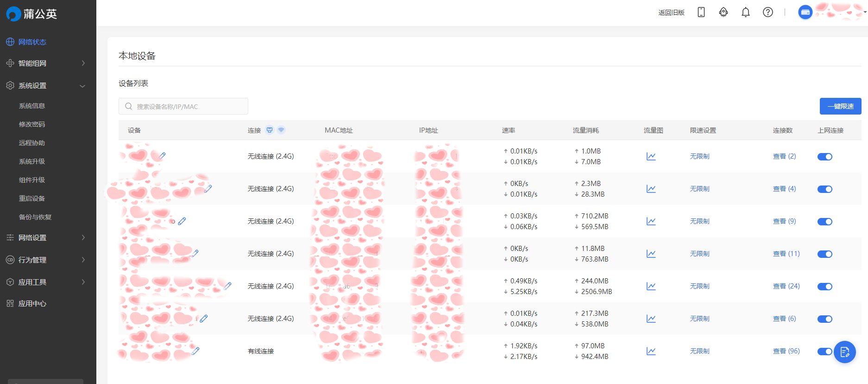This screenshot has width=868, height=384.
Task: Click the search magnifier icon
Action: tap(129, 106)
